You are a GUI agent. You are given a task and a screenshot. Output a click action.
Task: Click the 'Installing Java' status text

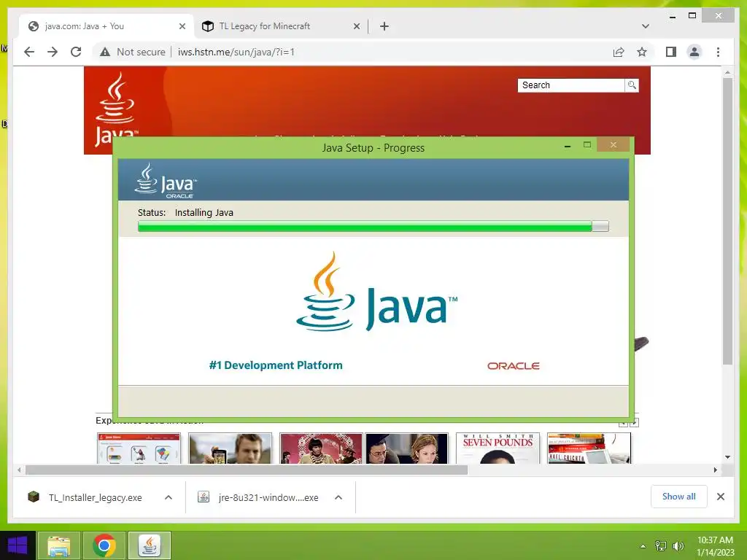[204, 212]
